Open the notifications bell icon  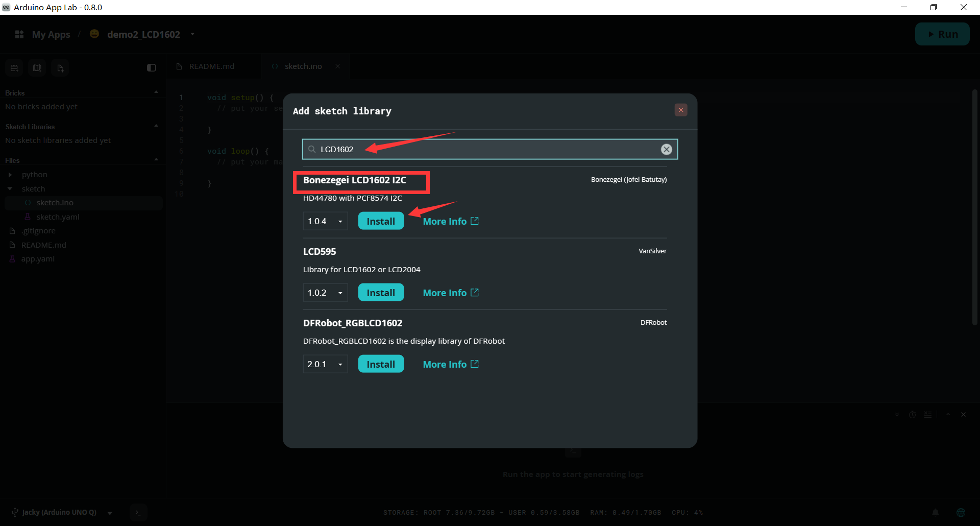pyautogui.click(x=936, y=512)
